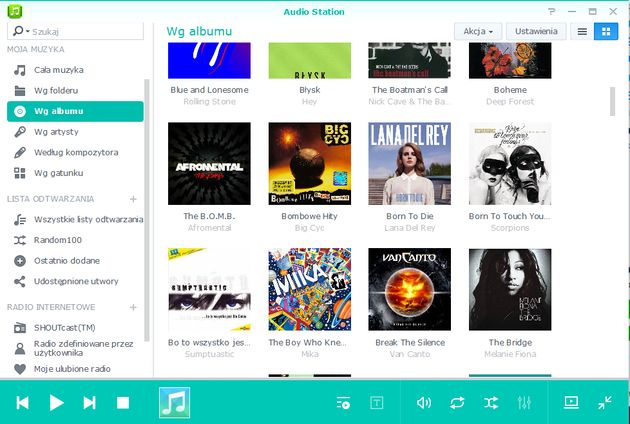
Task: Open Born To Die album cover
Action: point(409,164)
